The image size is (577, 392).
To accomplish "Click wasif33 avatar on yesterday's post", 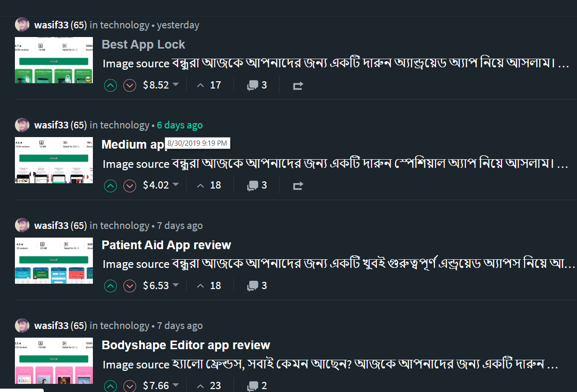I will point(22,25).
